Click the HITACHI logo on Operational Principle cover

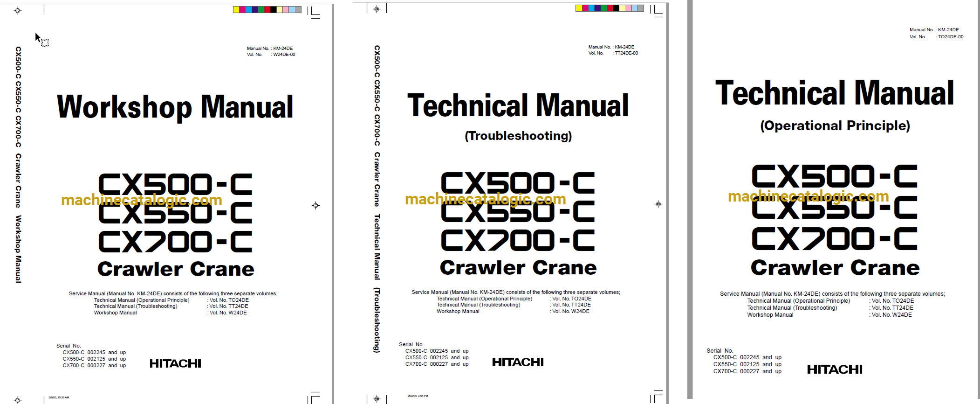click(835, 369)
